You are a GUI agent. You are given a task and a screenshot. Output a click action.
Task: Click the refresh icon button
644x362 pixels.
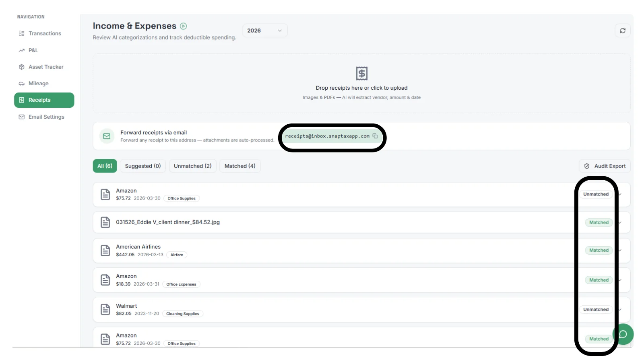coord(623,31)
